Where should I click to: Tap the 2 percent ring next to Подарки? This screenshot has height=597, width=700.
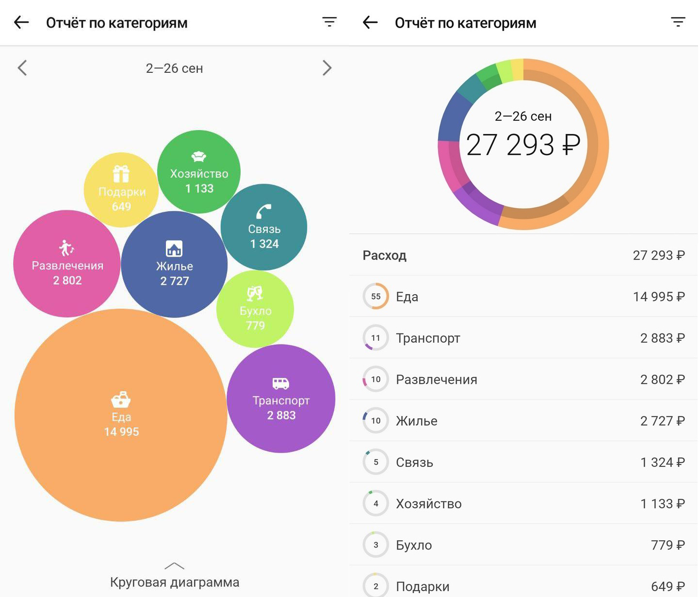click(x=376, y=586)
